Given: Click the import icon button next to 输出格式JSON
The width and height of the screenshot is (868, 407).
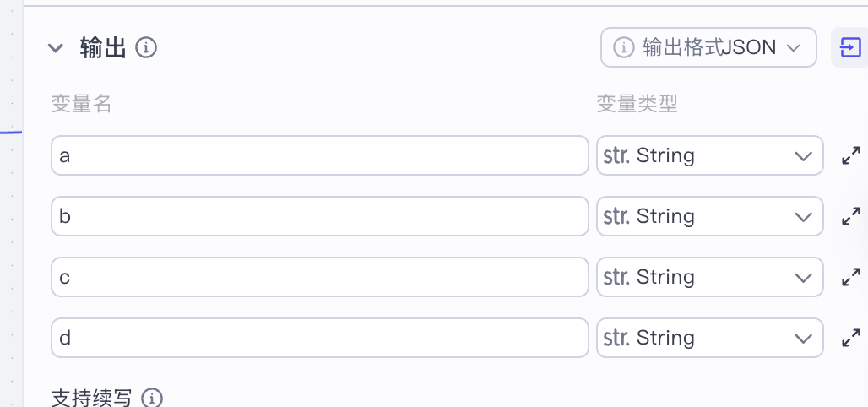Looking at the screenshot, I should pos(849,48).
